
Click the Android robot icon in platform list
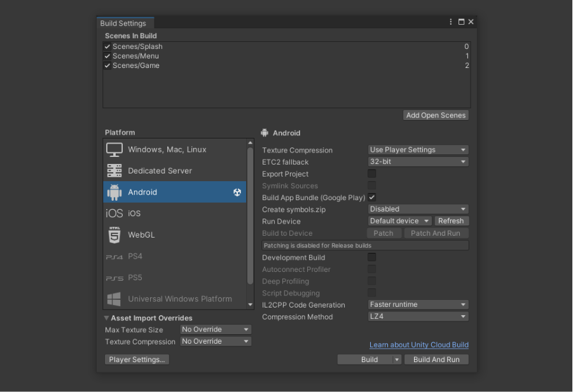tap(114, 192)
